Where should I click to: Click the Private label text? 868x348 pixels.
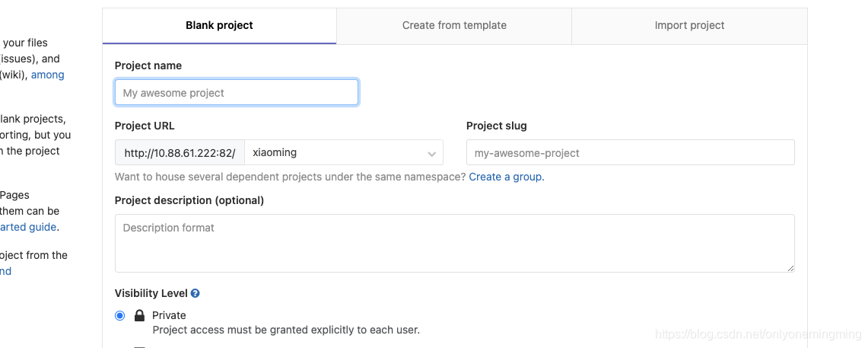click(x=169, y=315)
